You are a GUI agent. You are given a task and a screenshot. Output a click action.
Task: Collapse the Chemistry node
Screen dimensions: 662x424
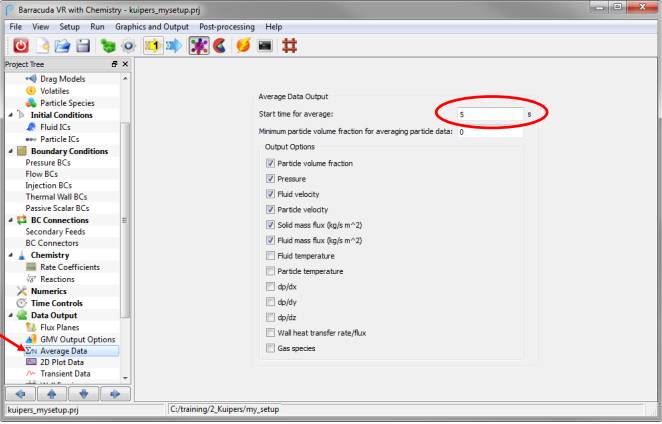click(x=11, y=255)
